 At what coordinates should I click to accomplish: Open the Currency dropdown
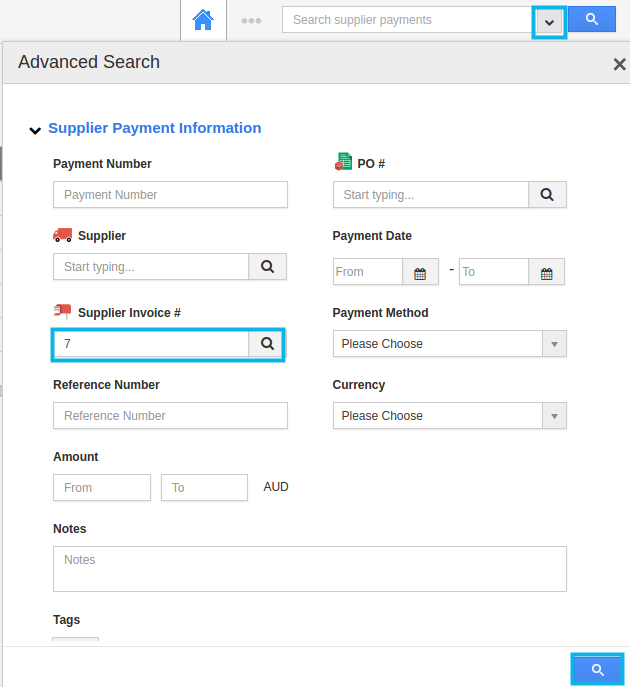pyautogui.click(x=449, y=416)
